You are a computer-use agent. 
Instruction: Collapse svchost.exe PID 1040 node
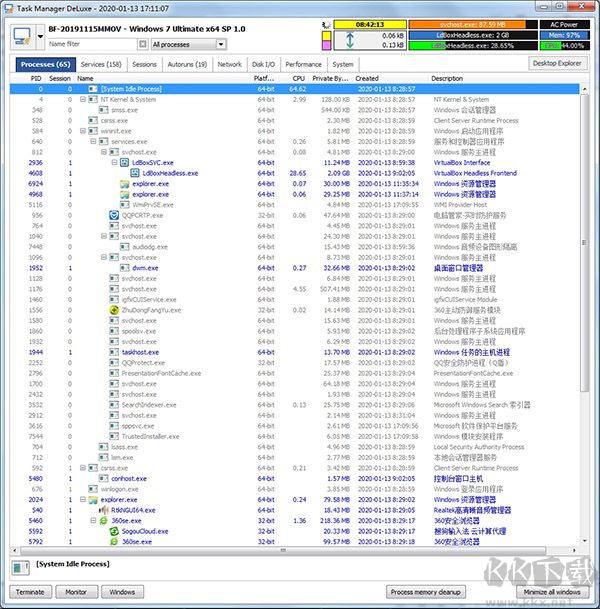(x=104, y=236)
